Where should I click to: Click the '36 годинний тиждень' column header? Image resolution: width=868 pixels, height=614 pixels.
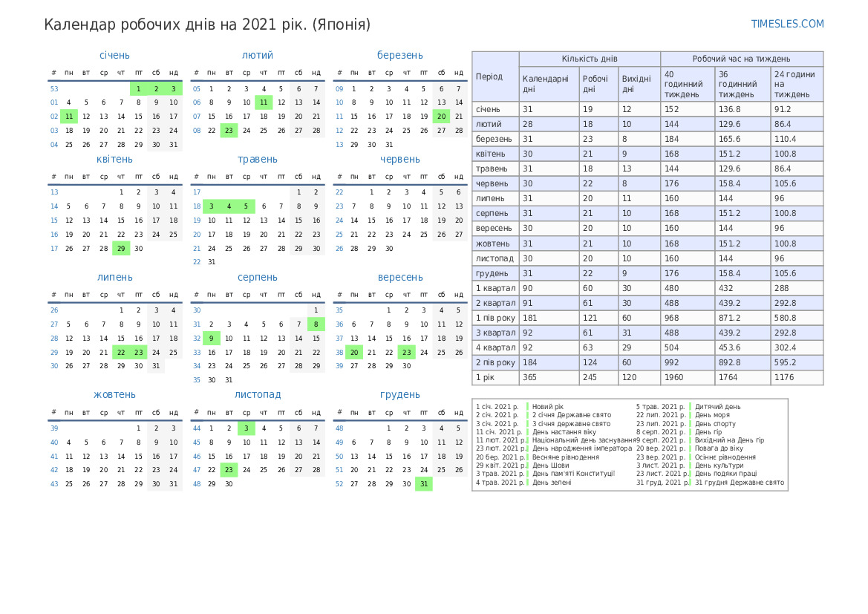tap(742, 84)
